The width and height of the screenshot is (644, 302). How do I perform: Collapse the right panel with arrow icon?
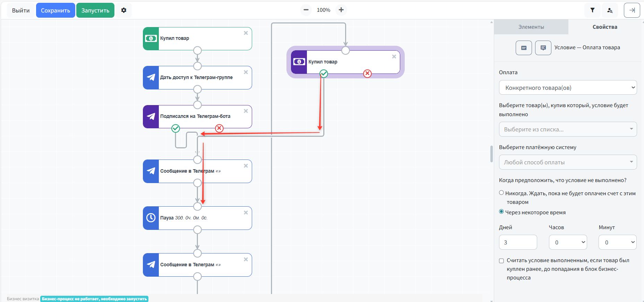coord(632,10)
